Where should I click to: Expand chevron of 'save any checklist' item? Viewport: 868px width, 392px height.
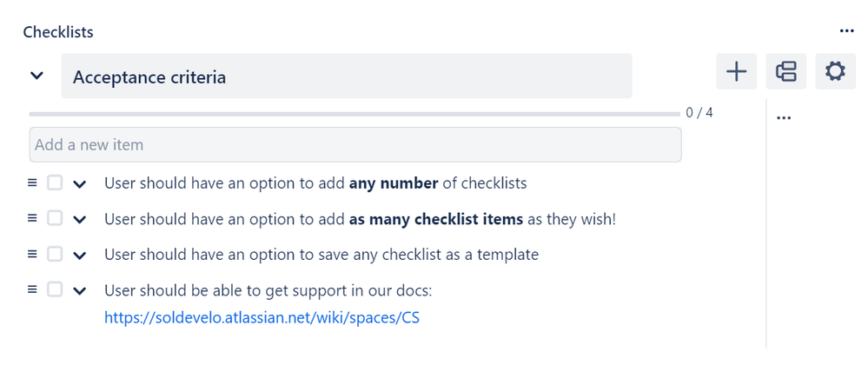point(80,256)
